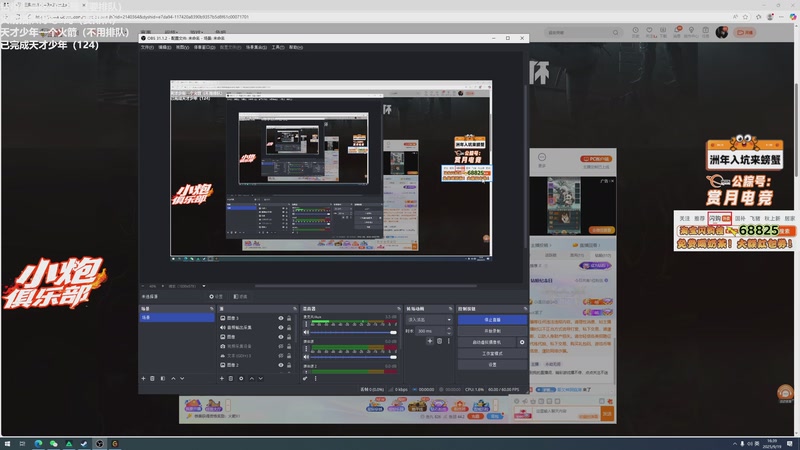
Task: Add a new source in Sources dock
Action: (x=221, y=379)
